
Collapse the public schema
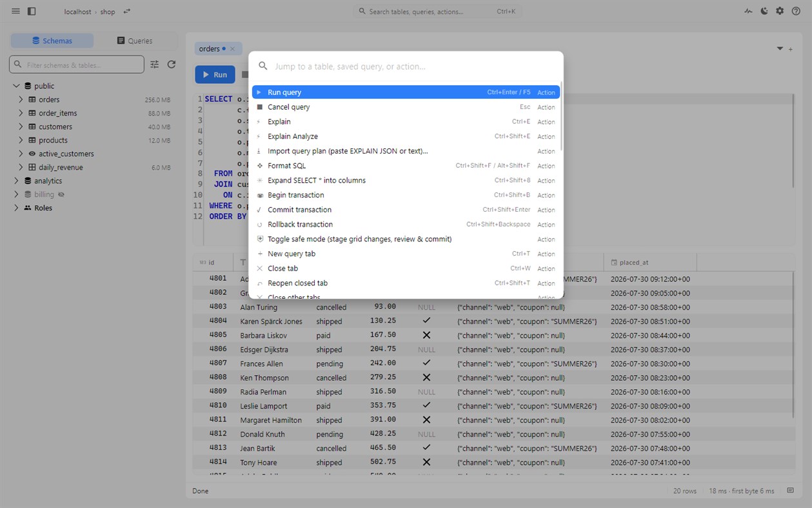click(16, 86)
